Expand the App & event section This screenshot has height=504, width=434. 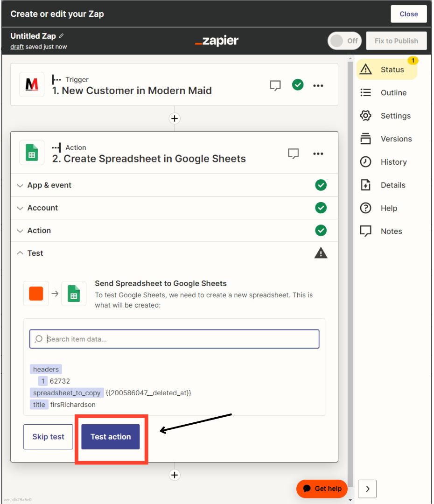point(49,185)
